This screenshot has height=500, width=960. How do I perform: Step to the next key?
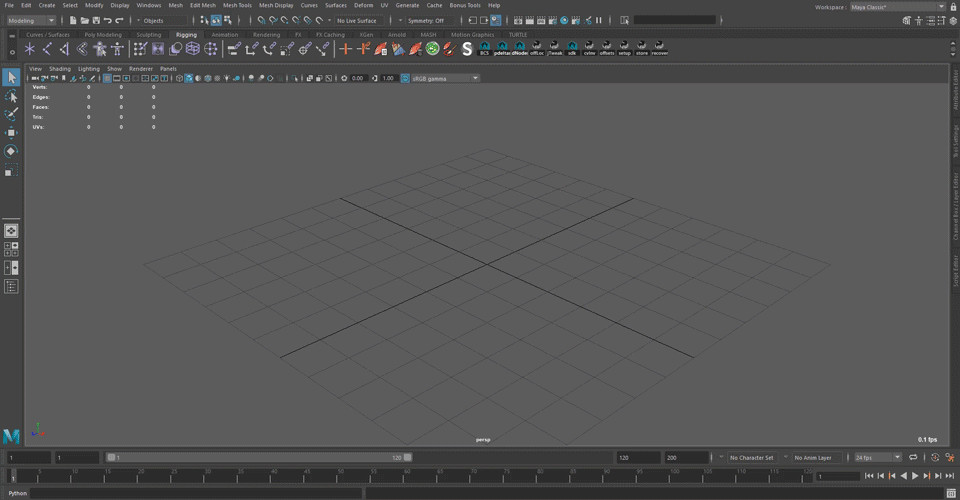pos(927,476)
